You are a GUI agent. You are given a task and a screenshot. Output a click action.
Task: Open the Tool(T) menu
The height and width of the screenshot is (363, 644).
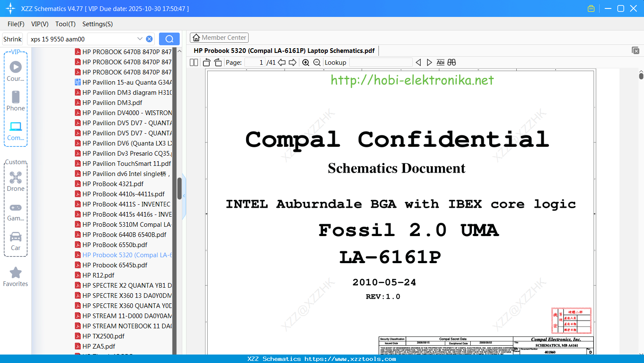[66, 24]
